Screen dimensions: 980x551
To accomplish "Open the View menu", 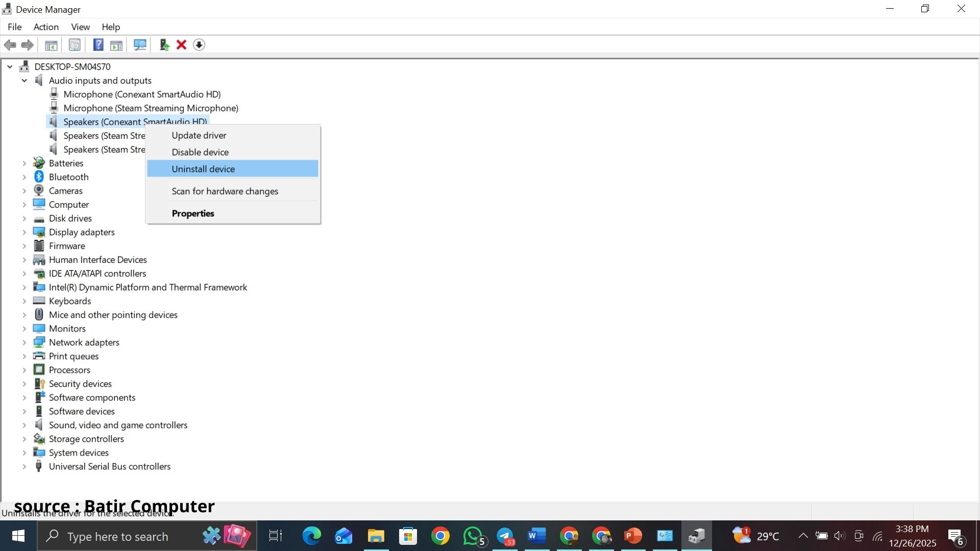I will (x=80, y=27).
